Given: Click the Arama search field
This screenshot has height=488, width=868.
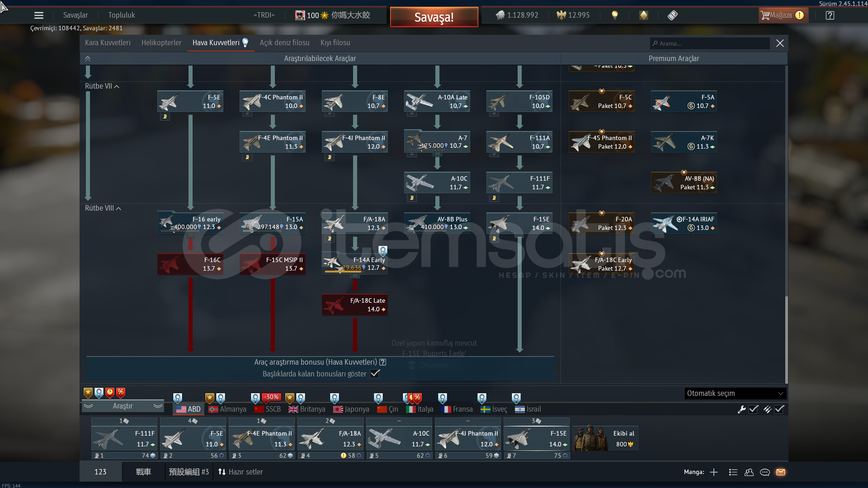Looking at the screenshot, I should tap(710, 43).
